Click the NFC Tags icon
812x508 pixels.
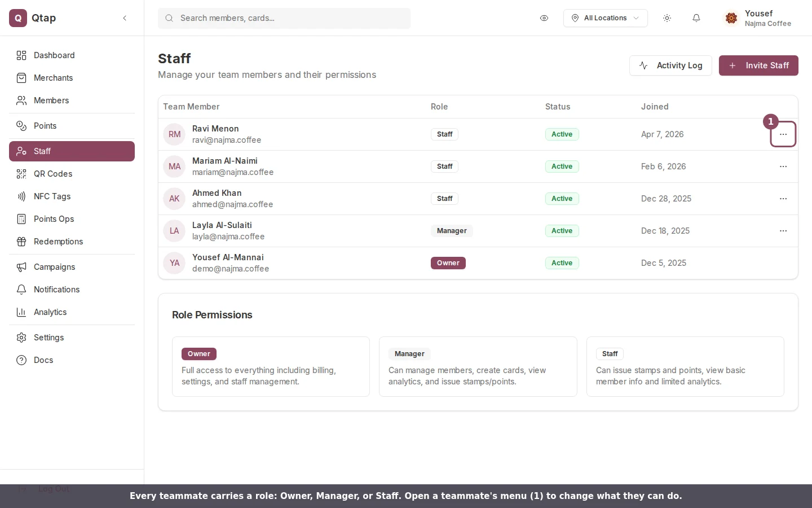tap(21, 196)
